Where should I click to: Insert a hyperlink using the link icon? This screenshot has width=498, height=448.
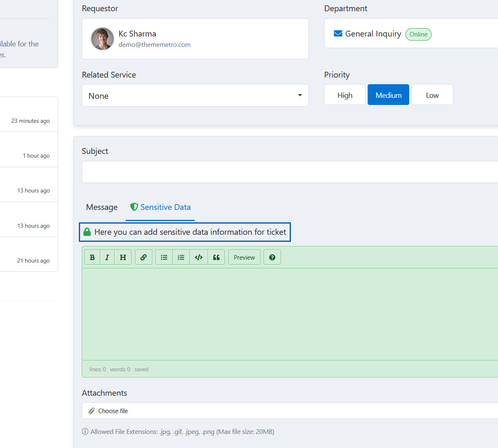click(144, 257)
